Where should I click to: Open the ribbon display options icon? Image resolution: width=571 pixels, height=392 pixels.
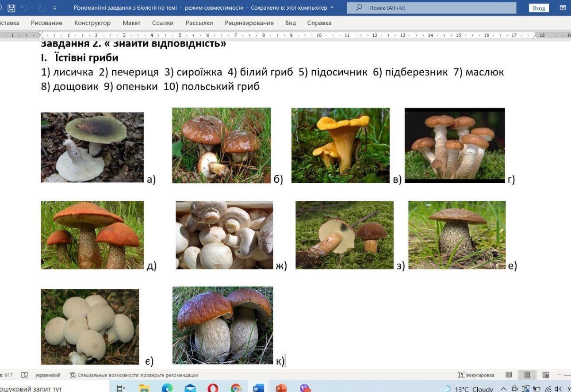[563, 8]
